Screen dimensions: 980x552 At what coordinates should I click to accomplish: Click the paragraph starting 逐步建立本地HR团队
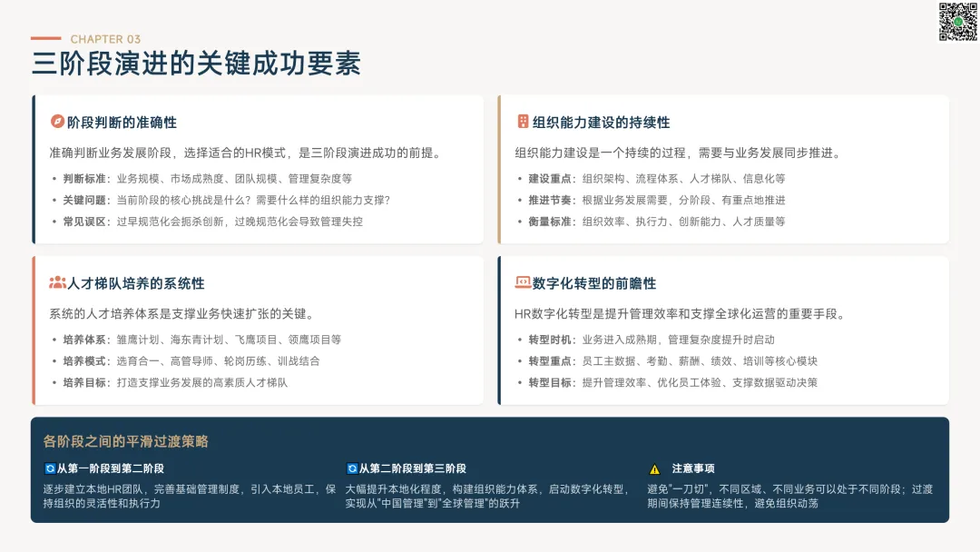190,497
